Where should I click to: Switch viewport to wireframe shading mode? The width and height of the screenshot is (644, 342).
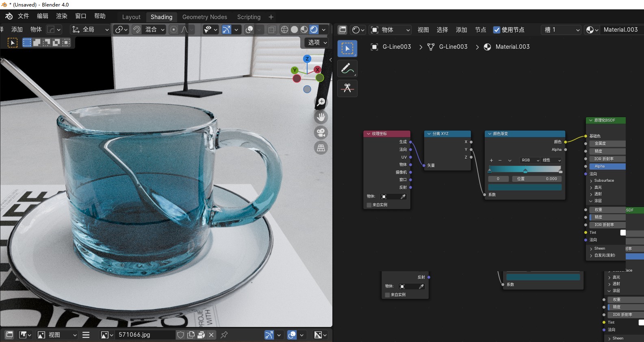click(284, 30)
